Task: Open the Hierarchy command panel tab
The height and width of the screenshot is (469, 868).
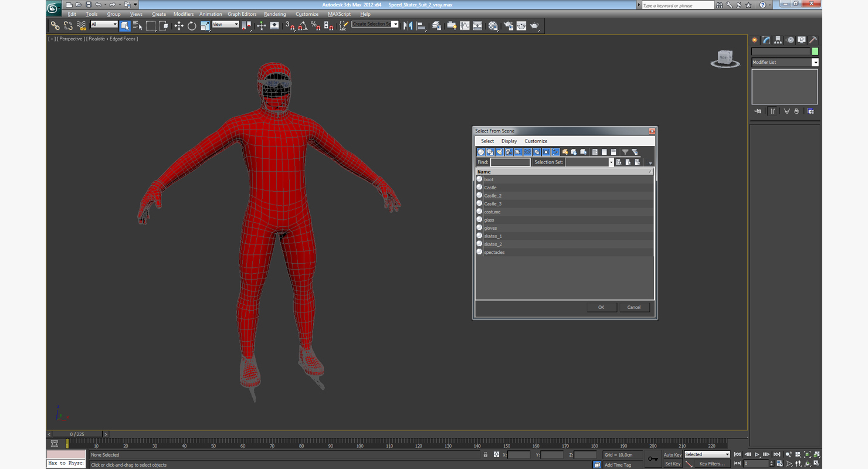Action: coord(778,40)
